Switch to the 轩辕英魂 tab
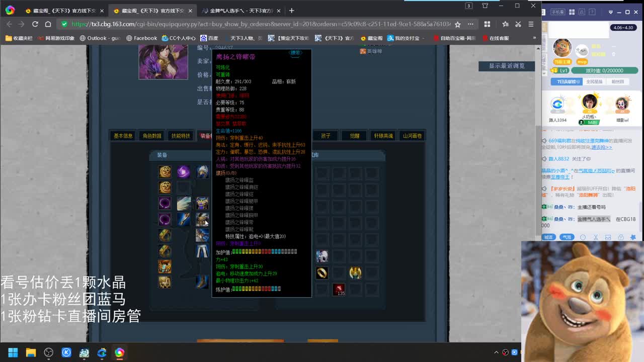Viewport: 644px width, 362px height. [x=383, y=136]
